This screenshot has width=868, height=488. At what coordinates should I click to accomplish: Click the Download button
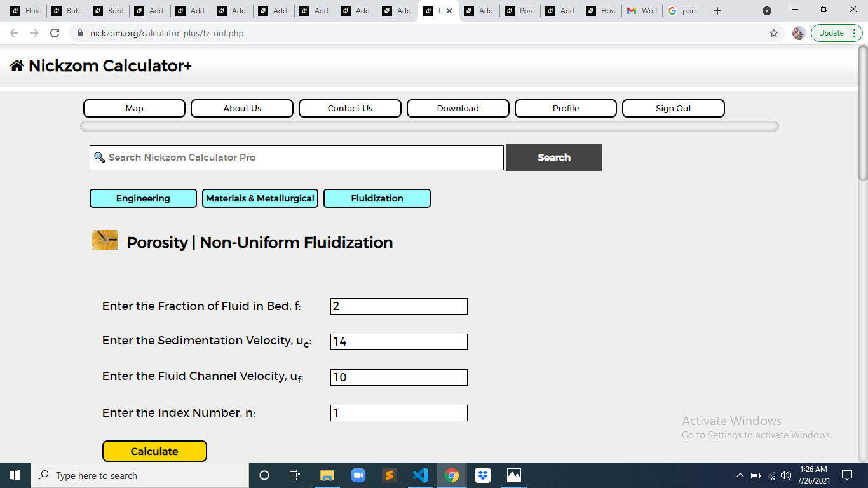[458, 108]
